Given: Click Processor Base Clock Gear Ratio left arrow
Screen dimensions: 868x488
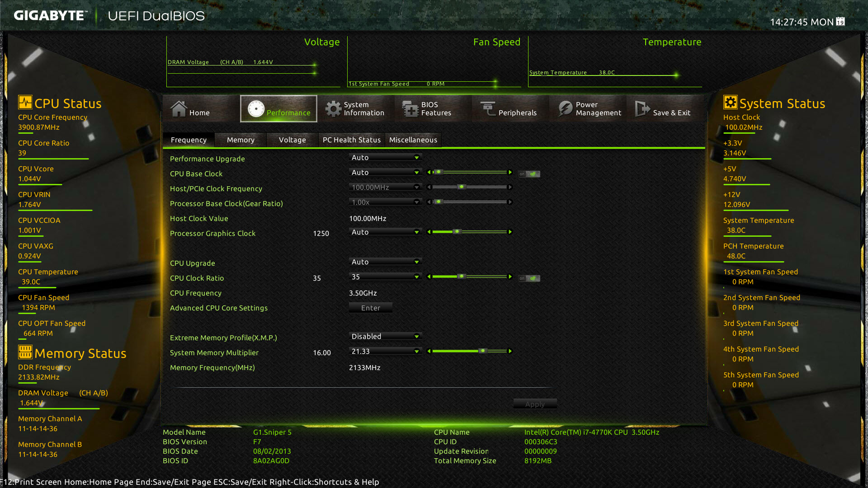Looking at the screenshot, I should click(429, 202).
